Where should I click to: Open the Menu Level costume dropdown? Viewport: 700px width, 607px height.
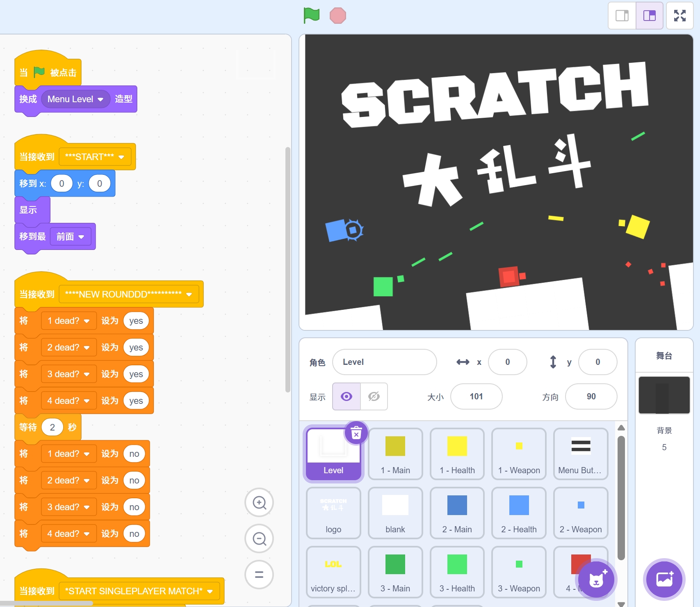point(100,99)
